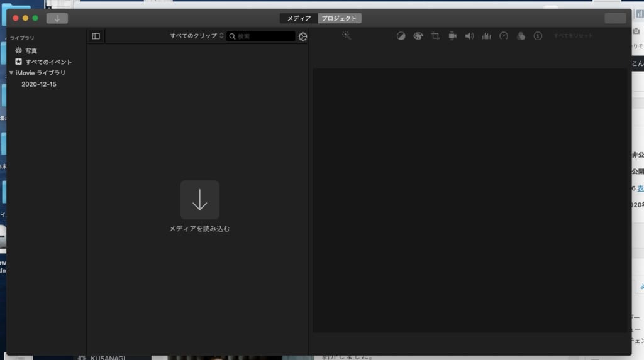Show the clip information inspector
644x360 pixels.
pos(538,36)
